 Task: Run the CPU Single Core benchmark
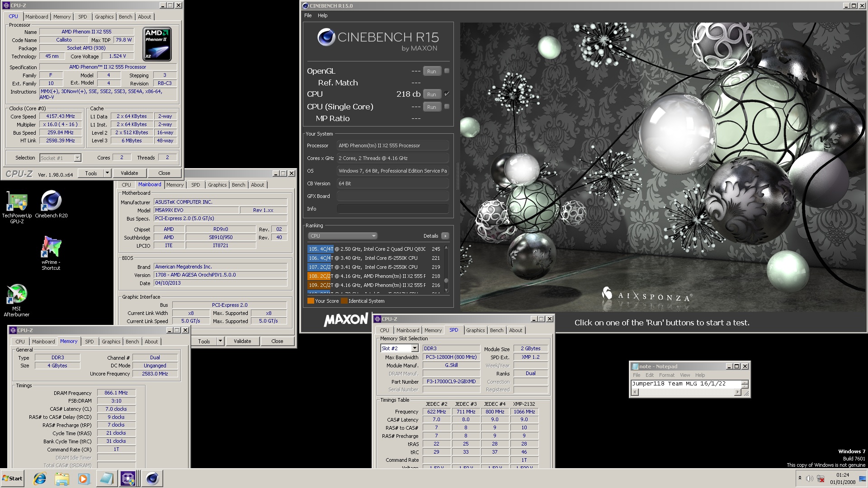(x=432, y=107)
